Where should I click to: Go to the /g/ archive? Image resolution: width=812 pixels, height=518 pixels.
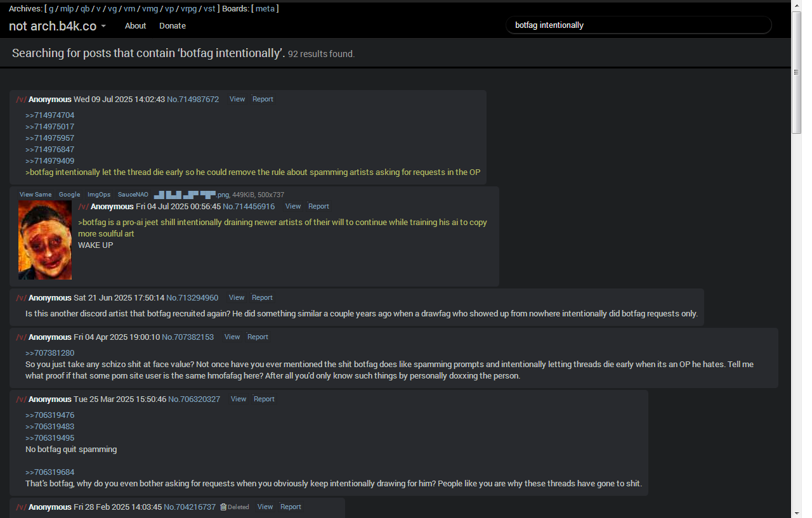[x=51, y=8]
